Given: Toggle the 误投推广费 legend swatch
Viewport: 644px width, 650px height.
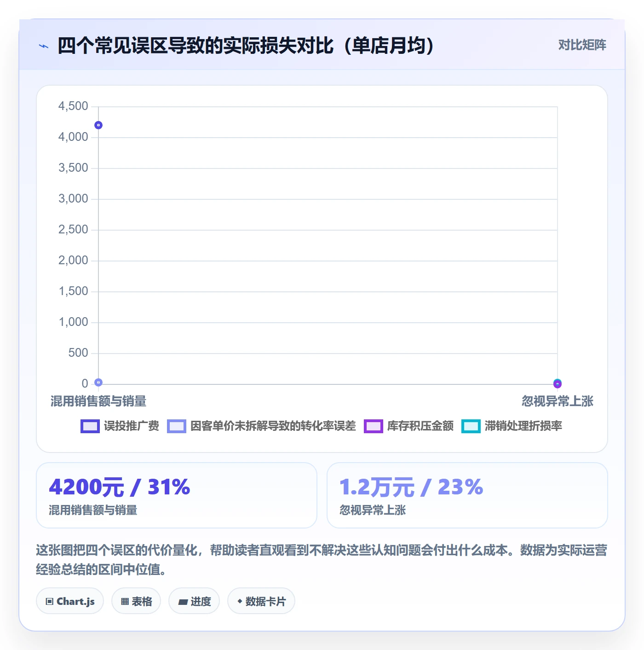Looking at the screenshot, I should click(90, 426).
